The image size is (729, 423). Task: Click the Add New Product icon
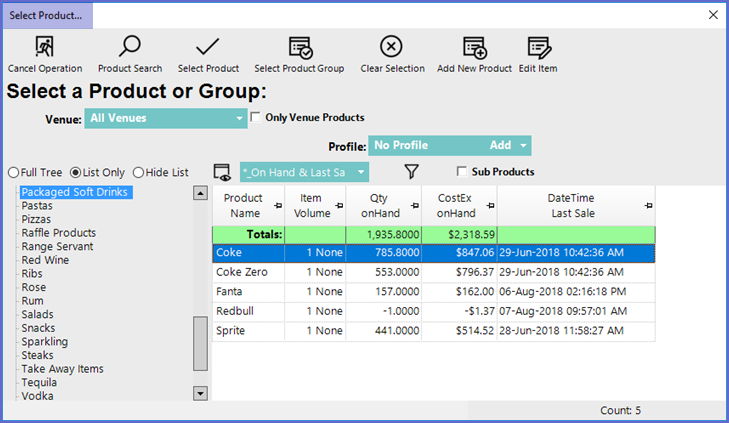pos(474,47)
